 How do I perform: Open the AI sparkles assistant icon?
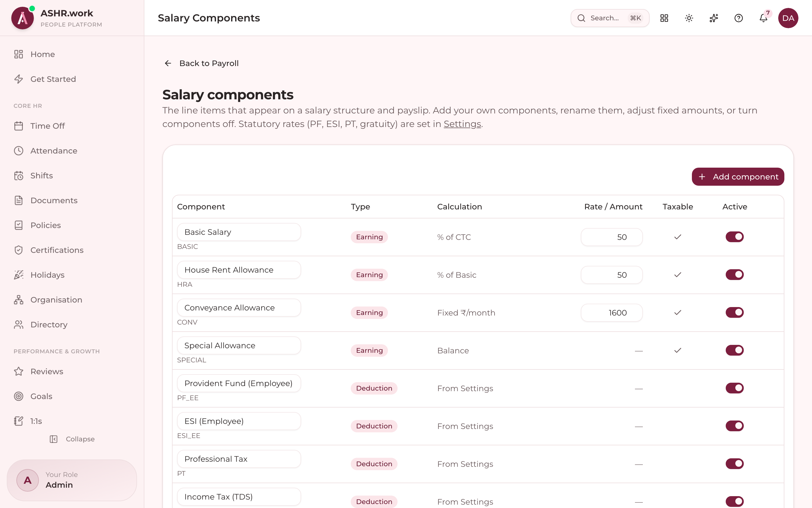coord(714,18)
